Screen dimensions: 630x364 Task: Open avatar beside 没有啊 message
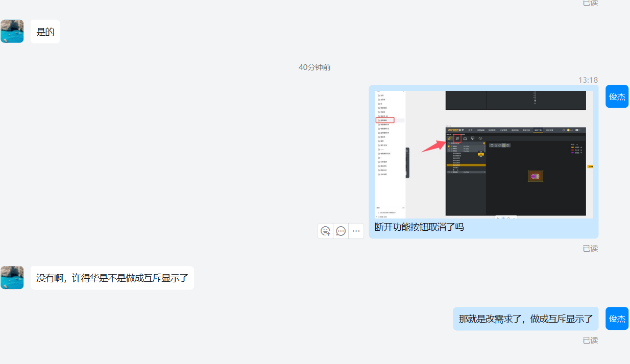tap(12, 277)
